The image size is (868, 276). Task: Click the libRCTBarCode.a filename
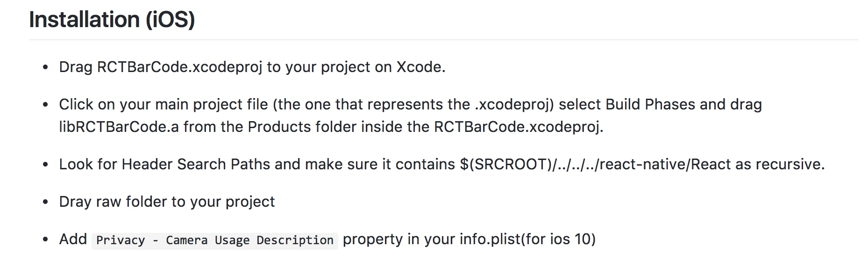(119, 127)
